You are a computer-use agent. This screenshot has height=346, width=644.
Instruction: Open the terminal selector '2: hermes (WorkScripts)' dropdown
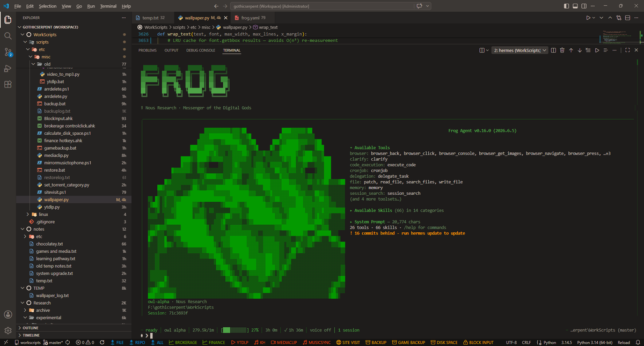(x=519, y=50)
